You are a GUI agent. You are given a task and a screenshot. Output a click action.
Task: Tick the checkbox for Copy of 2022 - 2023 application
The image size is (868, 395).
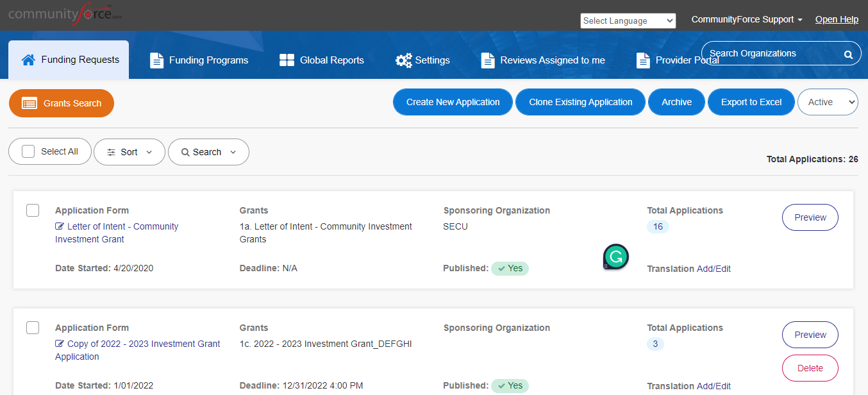33,328
